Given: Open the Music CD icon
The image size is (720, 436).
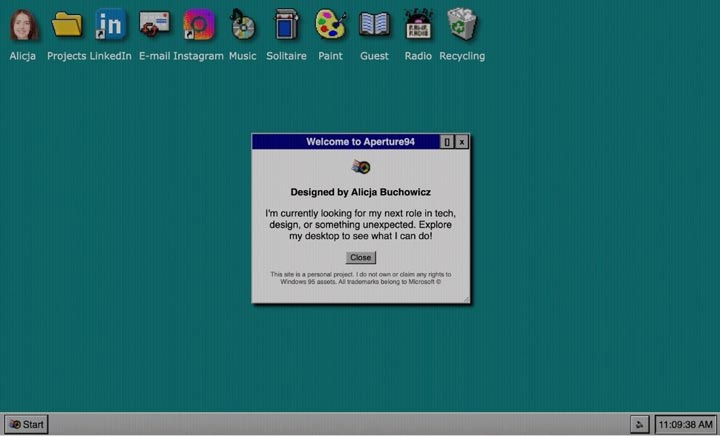Looking at the screenshot, I should pos(242,24).
